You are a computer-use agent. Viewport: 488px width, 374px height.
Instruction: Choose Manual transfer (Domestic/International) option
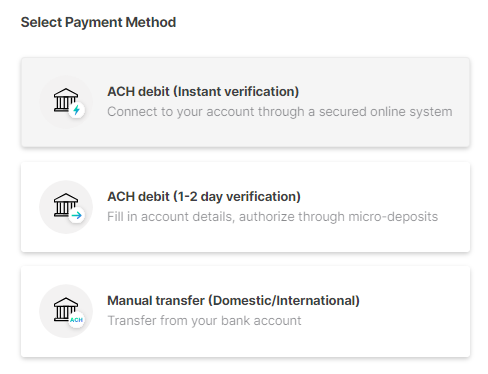tap(245, 311)
